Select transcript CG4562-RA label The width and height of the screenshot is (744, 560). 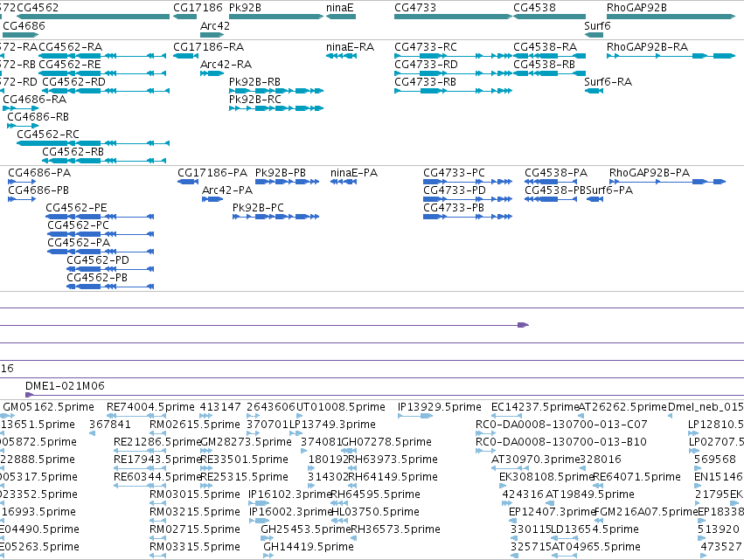(70, 47)
